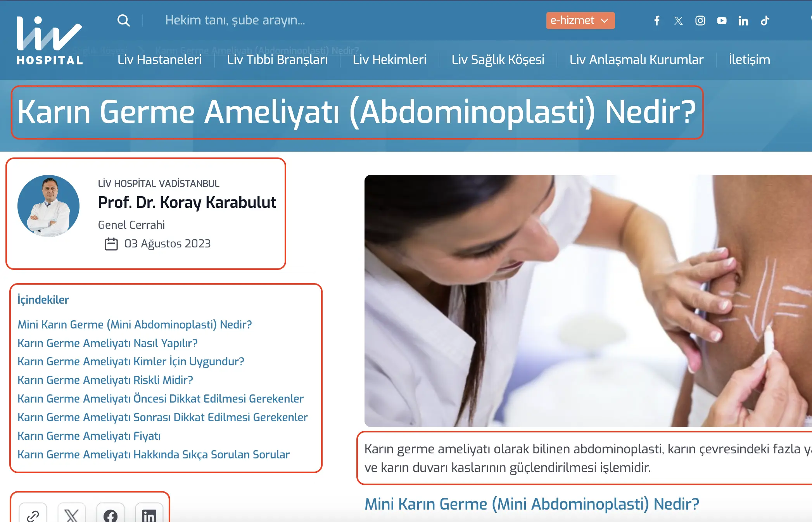Jump to 'Karın Germe Ameliyatı Kimler İçin Uygundur?'
Viewport: 812px width, 522px height.
click(x=131, y=361)
